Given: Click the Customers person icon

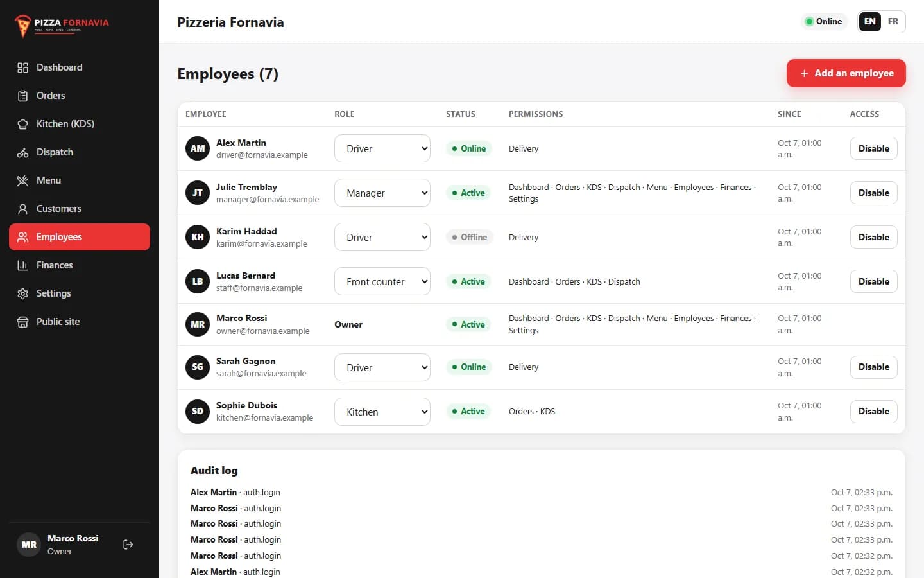Looking at the screenshot, I should coord(22,209).
